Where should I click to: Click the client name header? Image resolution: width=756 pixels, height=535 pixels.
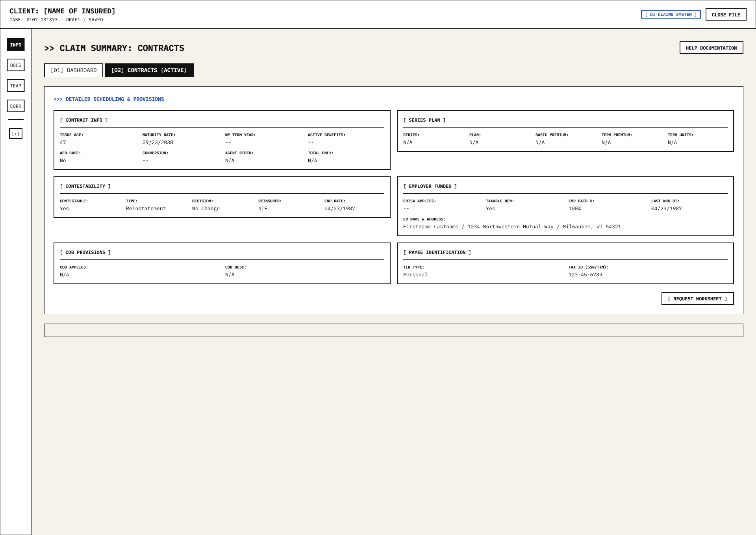[x=63, y=11]
